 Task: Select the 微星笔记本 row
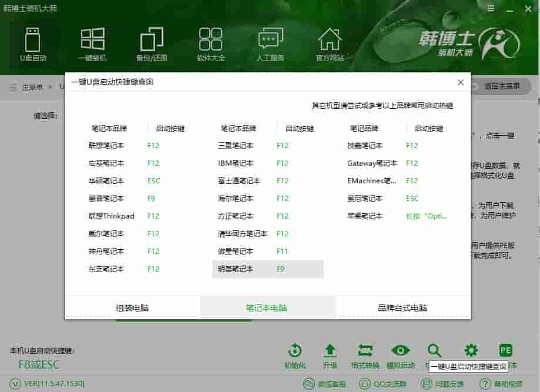(268, 251)
